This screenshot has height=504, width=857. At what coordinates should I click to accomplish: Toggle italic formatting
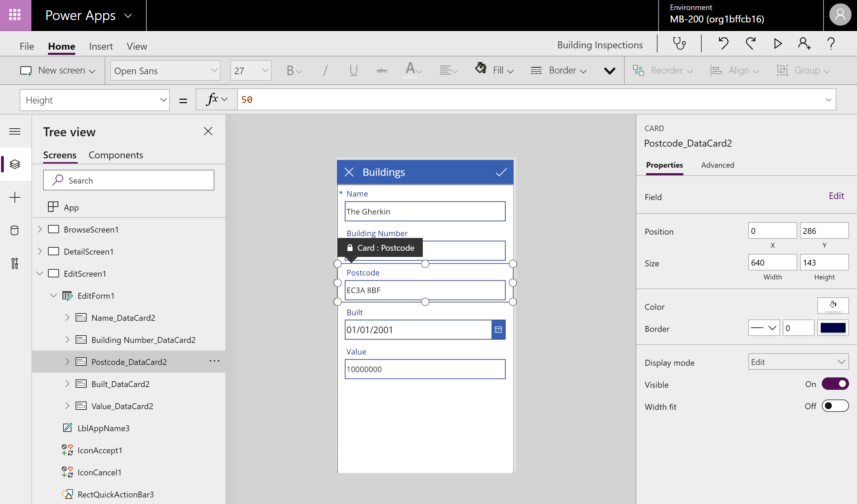pos(325,70)
